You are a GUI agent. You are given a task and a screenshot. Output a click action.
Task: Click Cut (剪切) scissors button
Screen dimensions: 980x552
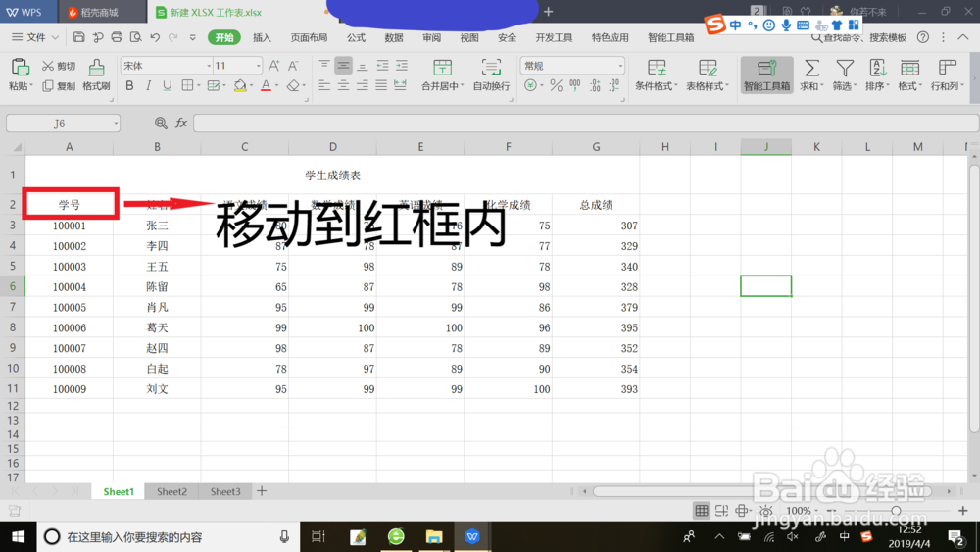58,66
